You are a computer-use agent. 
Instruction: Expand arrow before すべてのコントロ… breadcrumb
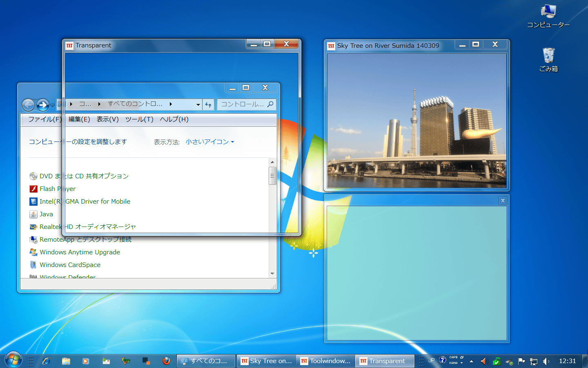99,104
